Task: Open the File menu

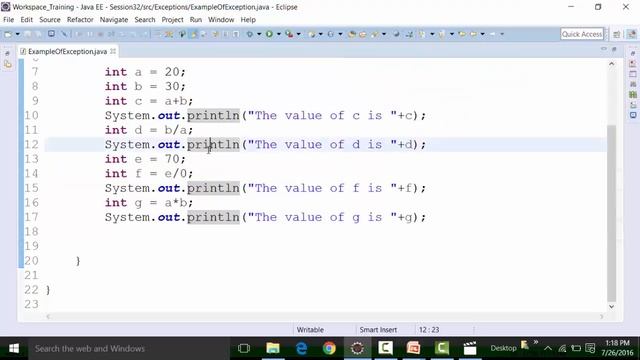Action: tap(8, 20)
